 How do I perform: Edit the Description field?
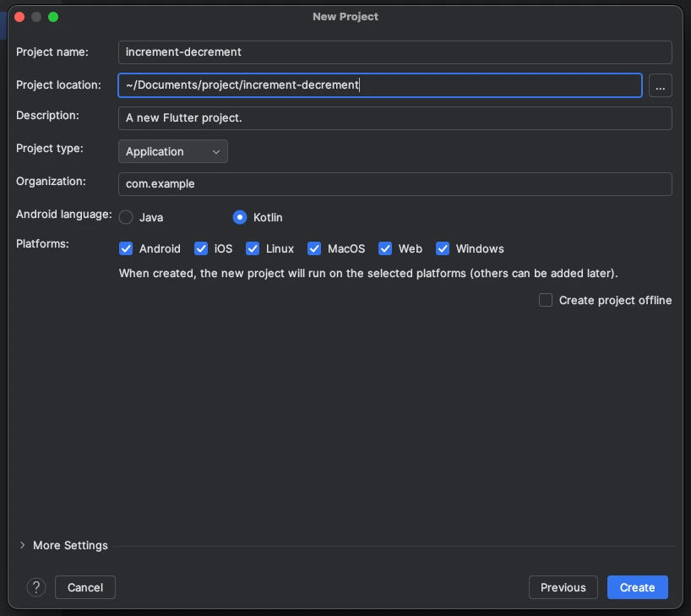[x=394, y=117]
